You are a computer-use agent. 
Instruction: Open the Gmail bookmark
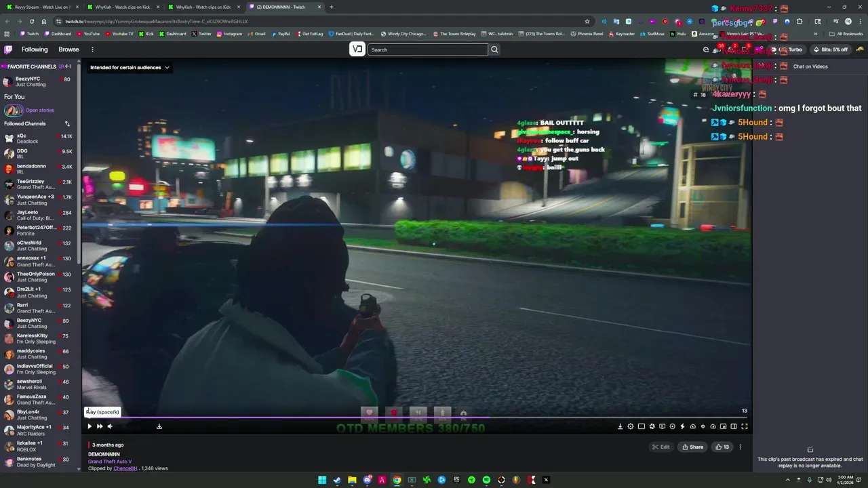pos(256,34)
